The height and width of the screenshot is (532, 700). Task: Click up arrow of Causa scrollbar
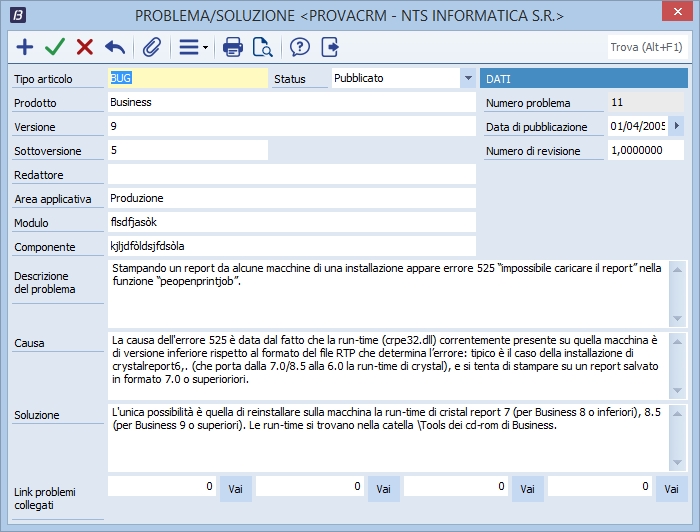678,341
